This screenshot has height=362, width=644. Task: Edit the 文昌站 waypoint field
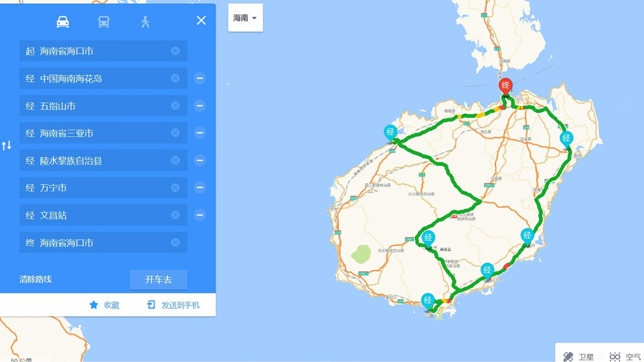(x=101, y=215)
